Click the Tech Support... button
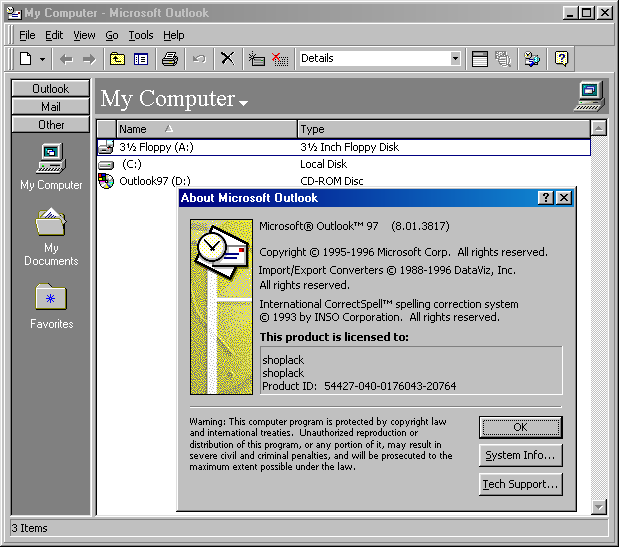Screen dimensions: 619x547 (x=520, y=484)
